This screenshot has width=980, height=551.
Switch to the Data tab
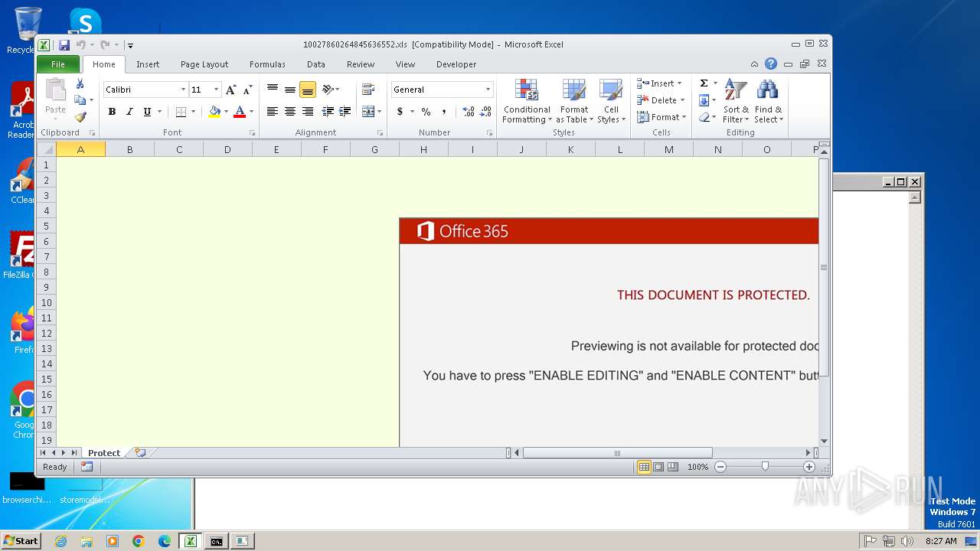point(316,64)
